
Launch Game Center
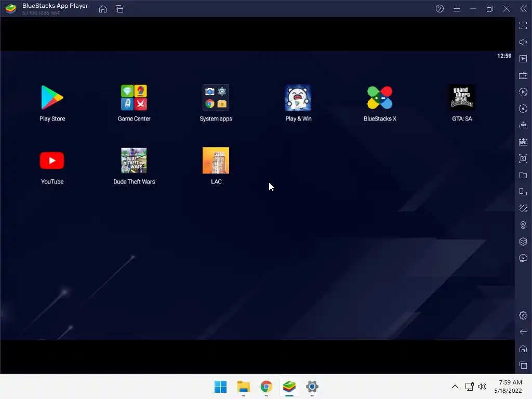pos(134,98)
